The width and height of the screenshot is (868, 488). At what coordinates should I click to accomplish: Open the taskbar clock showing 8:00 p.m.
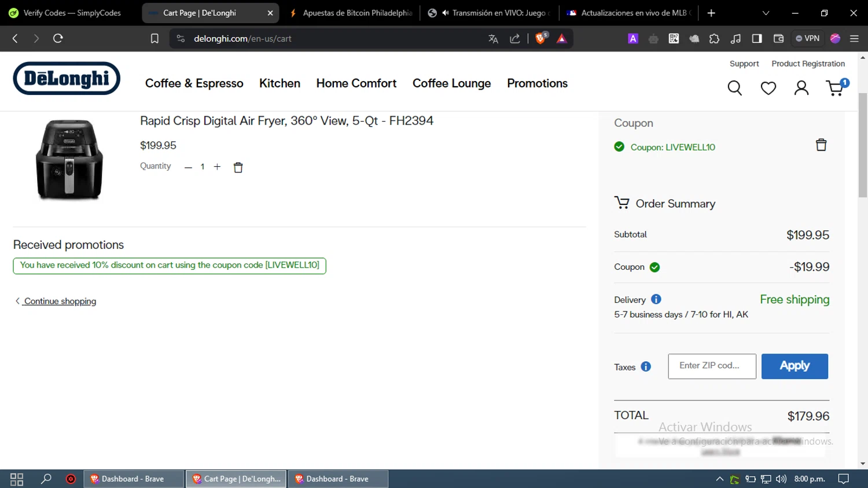(x=810, y=479)
